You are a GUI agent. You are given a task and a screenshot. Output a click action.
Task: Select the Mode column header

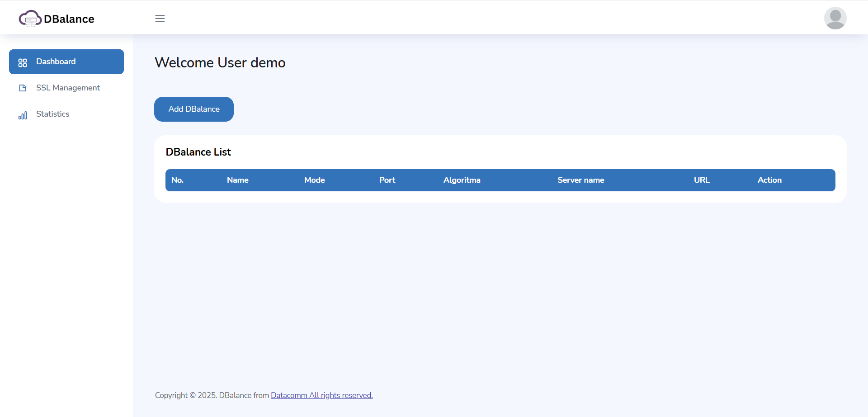coord(315,180)
